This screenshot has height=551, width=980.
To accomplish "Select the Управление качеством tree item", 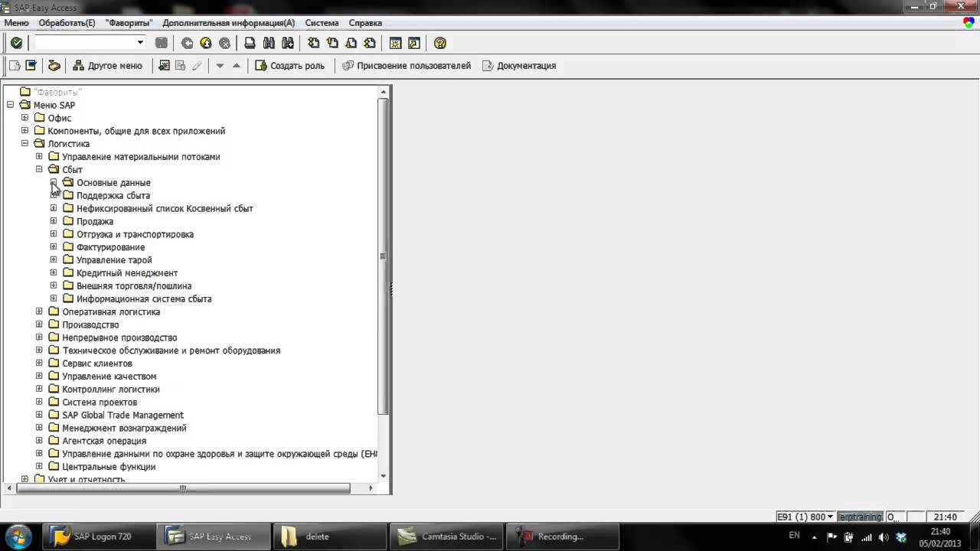I will coord(109,376).
